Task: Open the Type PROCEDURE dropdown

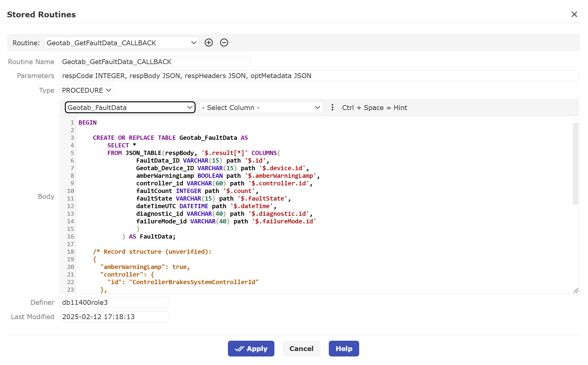Action: (87, 90)
